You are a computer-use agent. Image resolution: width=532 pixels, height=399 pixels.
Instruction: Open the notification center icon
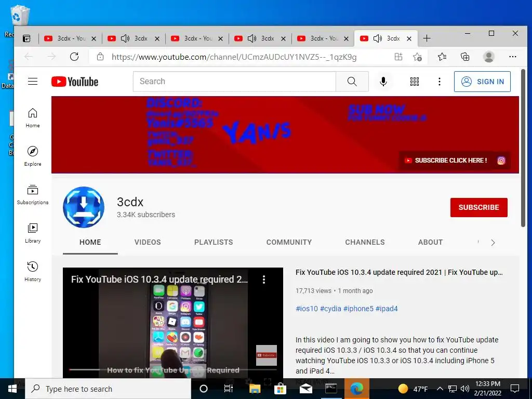click(515, 389)
